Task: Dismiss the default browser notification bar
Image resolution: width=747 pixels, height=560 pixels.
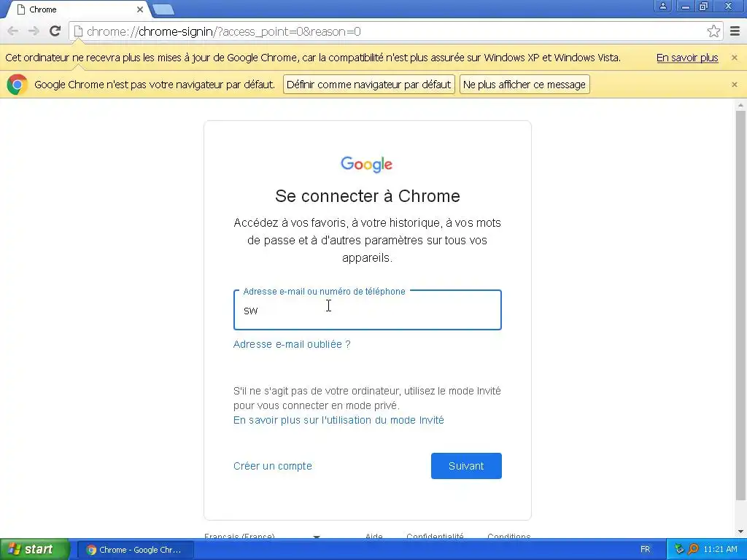Action: [734, 85]
